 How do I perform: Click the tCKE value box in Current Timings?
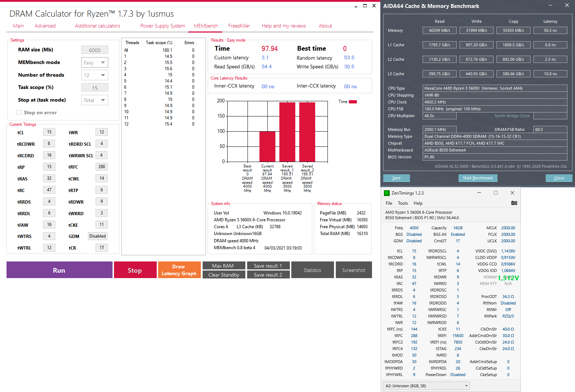pos(102,225)
